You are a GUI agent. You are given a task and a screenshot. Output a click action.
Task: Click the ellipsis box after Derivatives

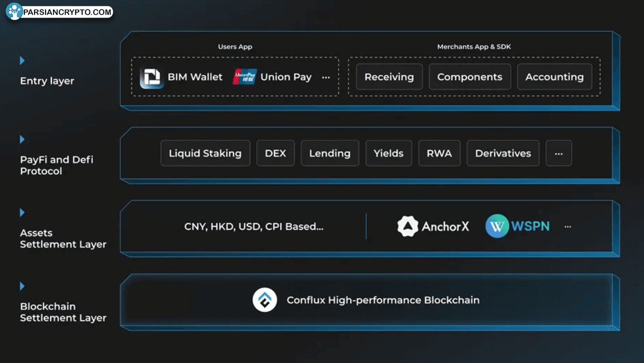coord(558,153)
